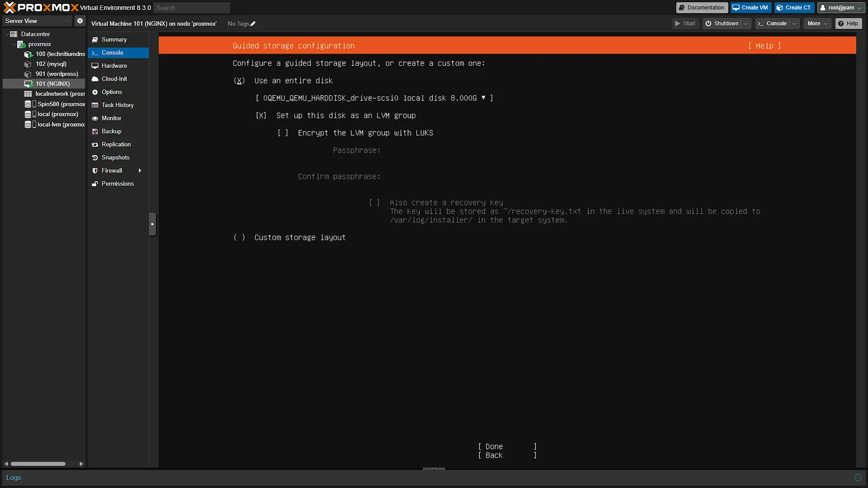Open Task History panel

tap(118, 105)
